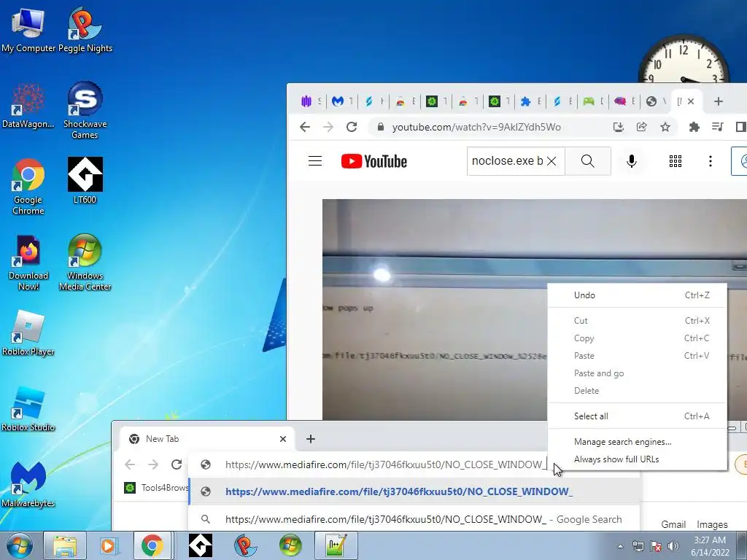Screen dimensions: 747x560
Task: Open media control icon in YouTube toolbar
Action: tap(718, 127)
